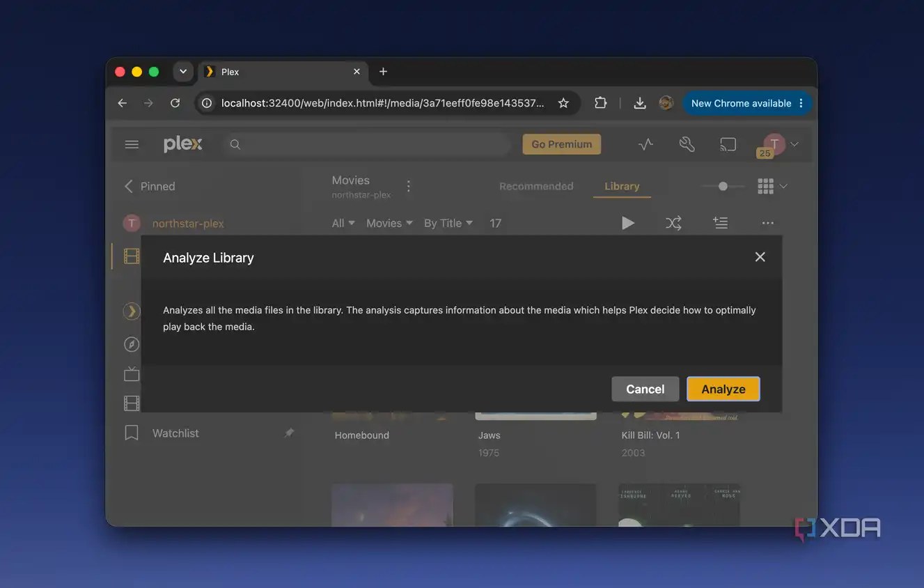Select northstar-plex server in sidebar
This screenshot has height=588, width=924.
click(188, 224)
